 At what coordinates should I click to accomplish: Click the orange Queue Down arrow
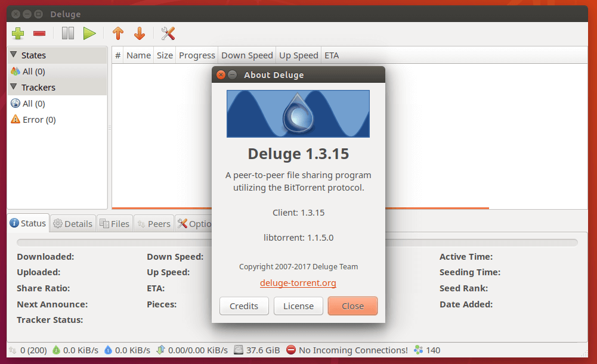click(140, 33)
